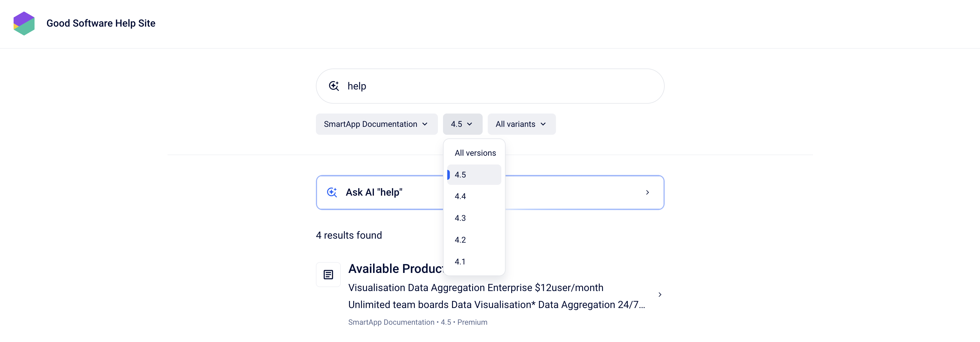Choose version 4.3 from the list
The height and width of the screenshot is (342, 980).
point(474,218)
